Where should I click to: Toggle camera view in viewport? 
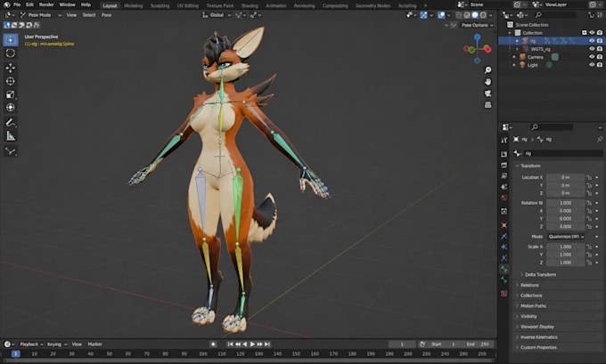[488, 93]
